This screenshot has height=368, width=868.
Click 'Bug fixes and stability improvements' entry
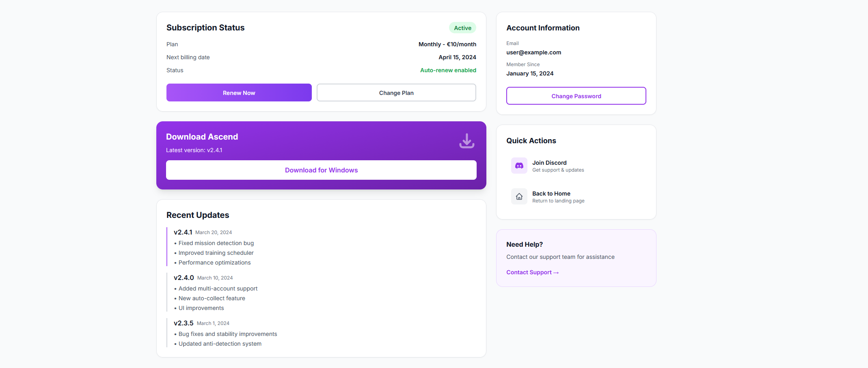click(226, 334)
